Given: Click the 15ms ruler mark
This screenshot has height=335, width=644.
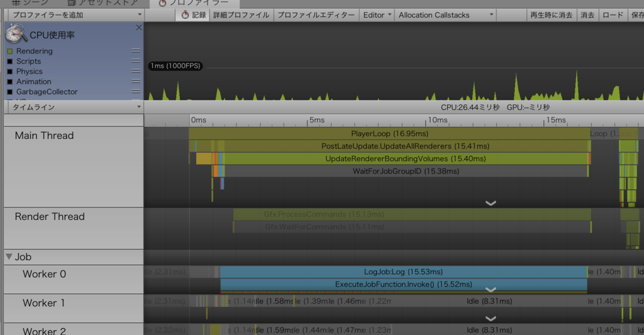Looking at the screenshot, I should (x=556, y=120).
